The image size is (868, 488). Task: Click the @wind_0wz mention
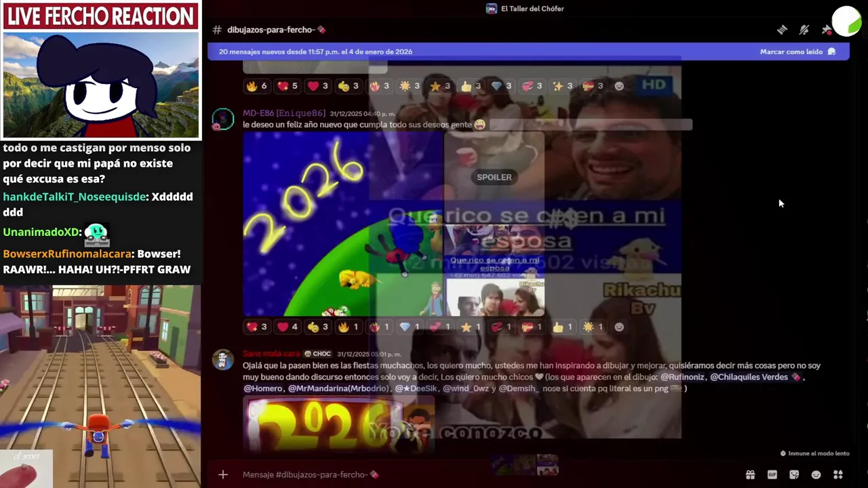(466, 388)
